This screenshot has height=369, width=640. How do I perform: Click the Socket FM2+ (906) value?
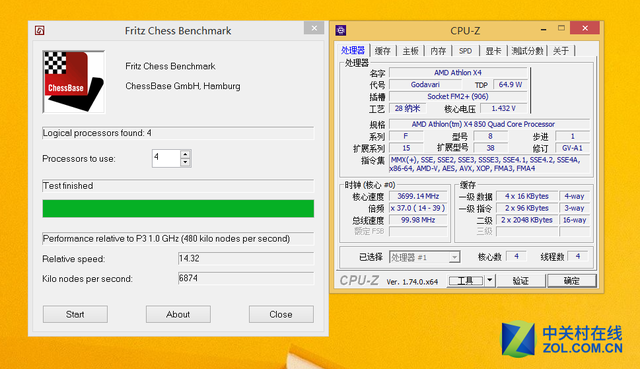pos(458,96)
